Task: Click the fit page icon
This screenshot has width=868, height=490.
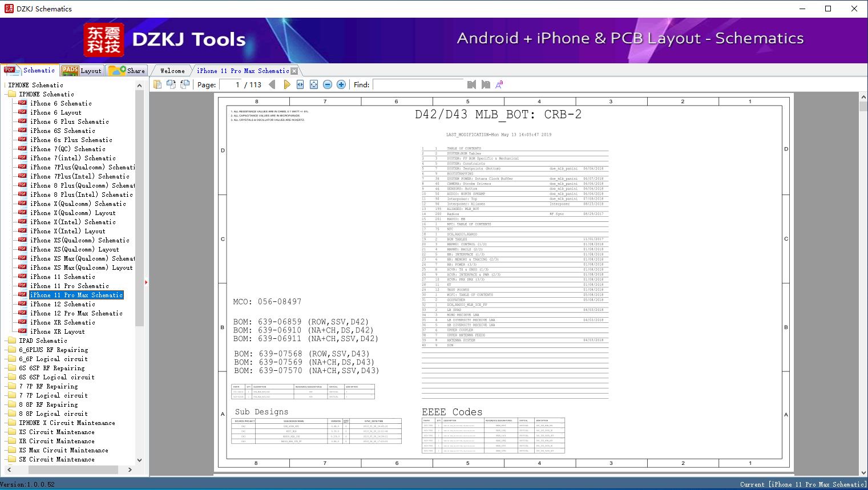Action: pos(314,84)
